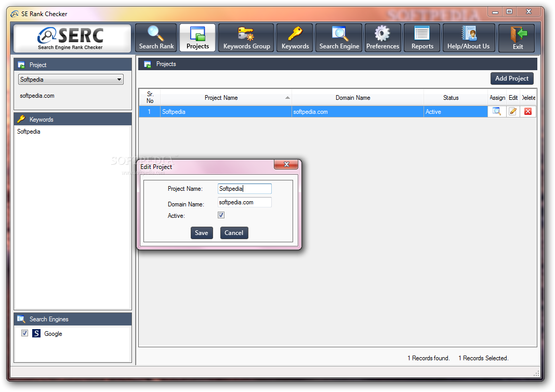This screenshot has height=392, width=555.
Task: Click the '1 Records found.' status text
Action: [428, 358]
